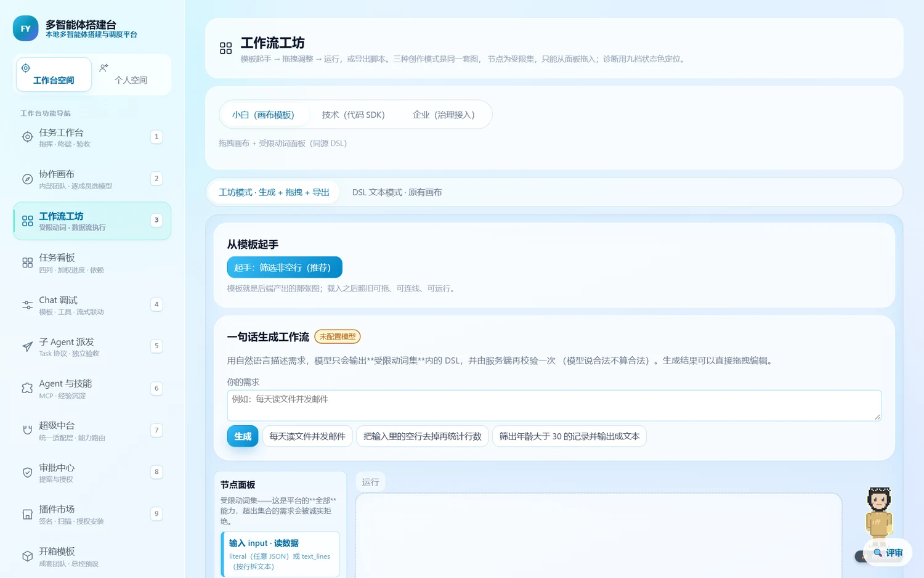
Task: Go to 超级中台 page
Action: (x=92, y=430)
